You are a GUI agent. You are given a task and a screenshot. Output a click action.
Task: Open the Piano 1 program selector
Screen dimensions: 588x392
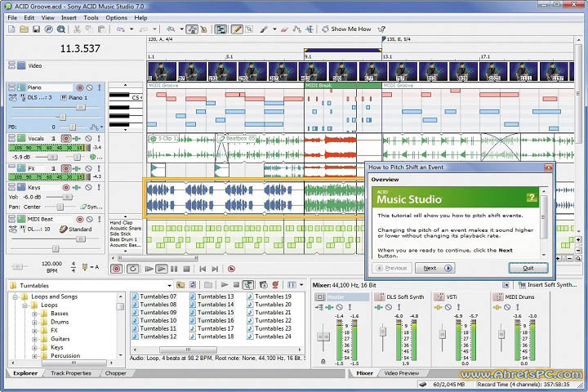point(74,97)
